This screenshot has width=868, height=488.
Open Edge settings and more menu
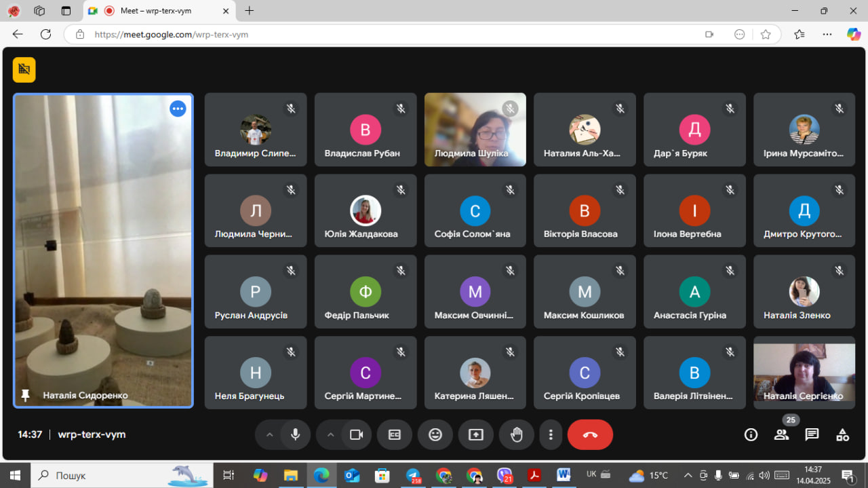point(827,34)
